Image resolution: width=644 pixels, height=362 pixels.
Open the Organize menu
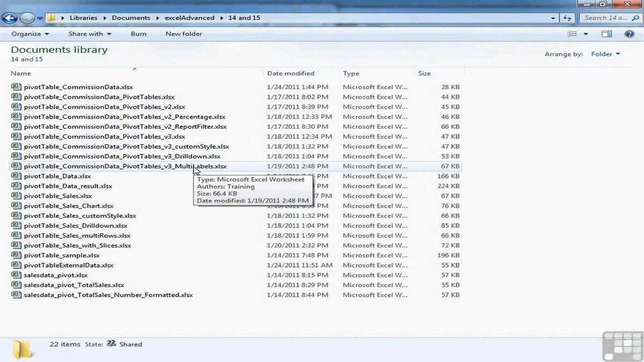pyautogui.click(x=30, y=34)
